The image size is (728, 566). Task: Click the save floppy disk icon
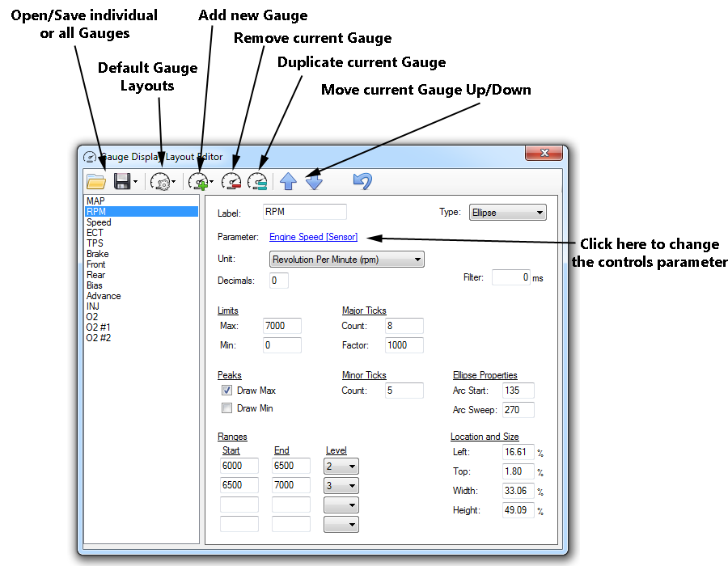[122, 181]
